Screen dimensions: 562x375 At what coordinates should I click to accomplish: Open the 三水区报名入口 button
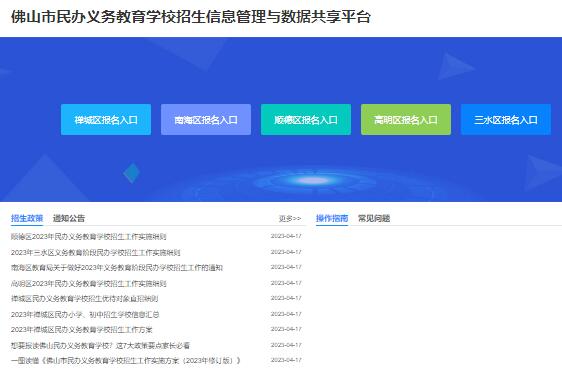point(506,120)
